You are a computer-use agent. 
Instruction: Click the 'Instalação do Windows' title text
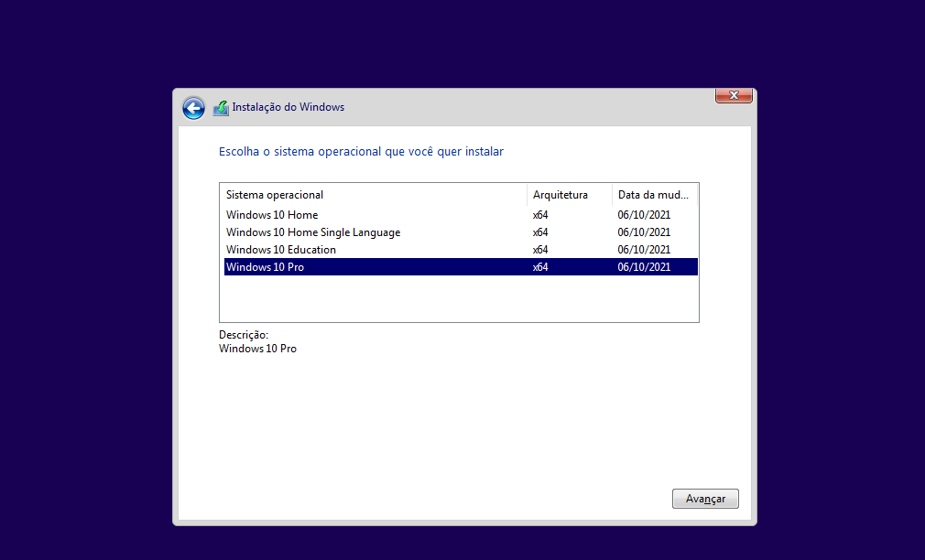[288, 107]
